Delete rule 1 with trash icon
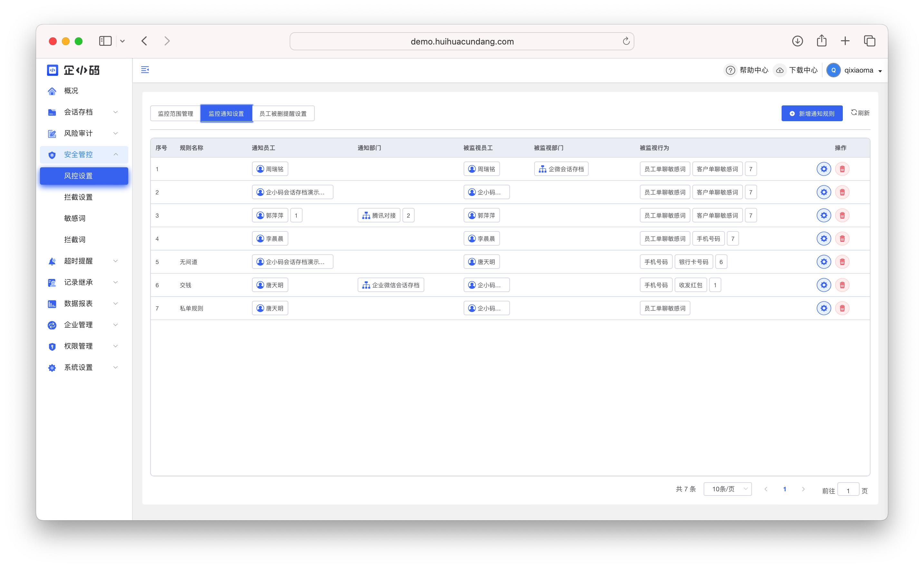The width and height of the screenshot is (924, 568). point(842,169)
